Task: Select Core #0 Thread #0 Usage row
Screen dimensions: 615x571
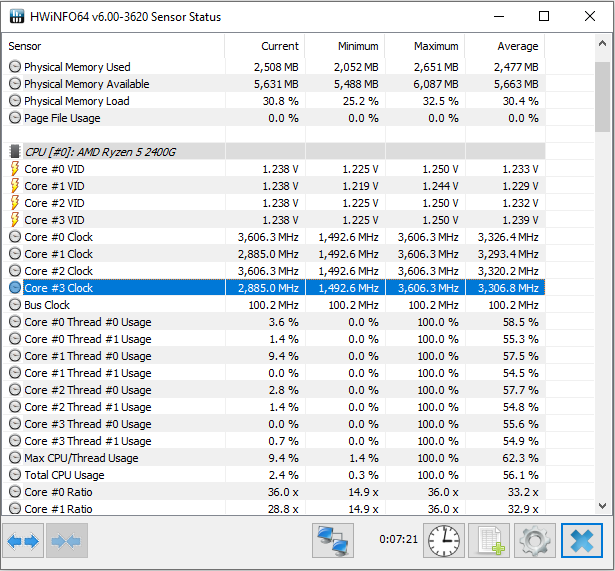Action: (x=274, y=322)
